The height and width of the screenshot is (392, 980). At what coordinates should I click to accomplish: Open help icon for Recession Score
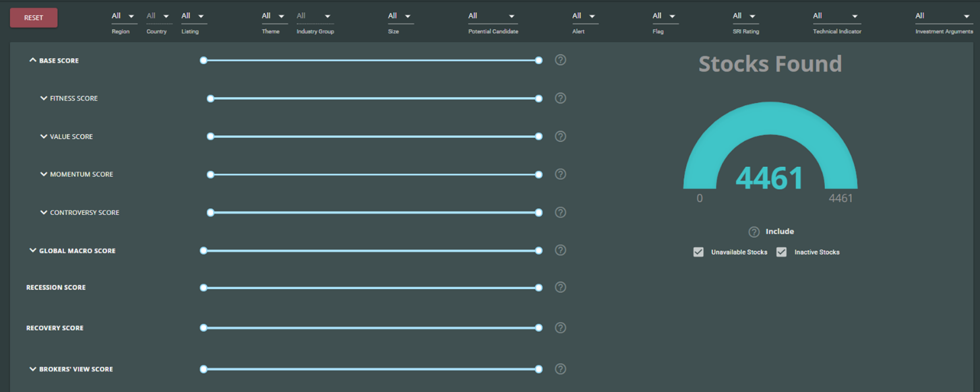coord(560,287)
